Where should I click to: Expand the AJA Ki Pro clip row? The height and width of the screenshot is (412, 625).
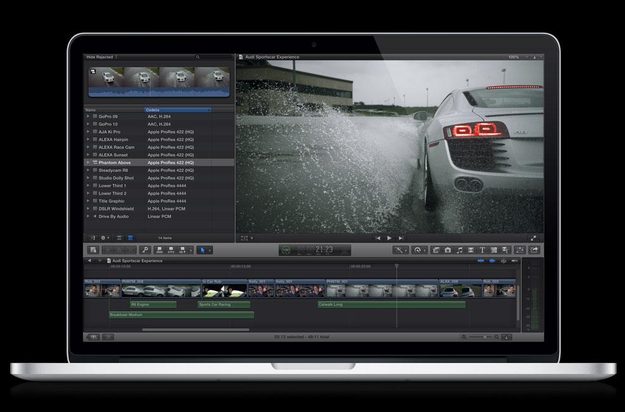coord(88,132)
